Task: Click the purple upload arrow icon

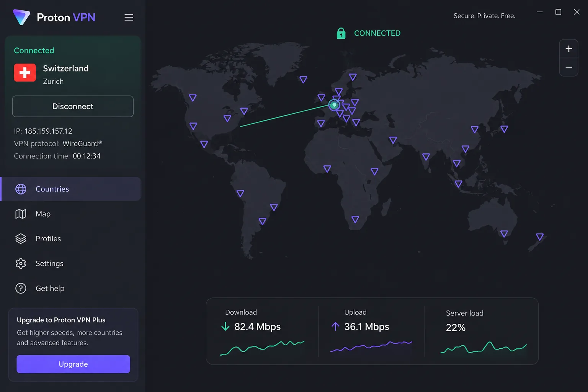Action: tap(335, 327)
